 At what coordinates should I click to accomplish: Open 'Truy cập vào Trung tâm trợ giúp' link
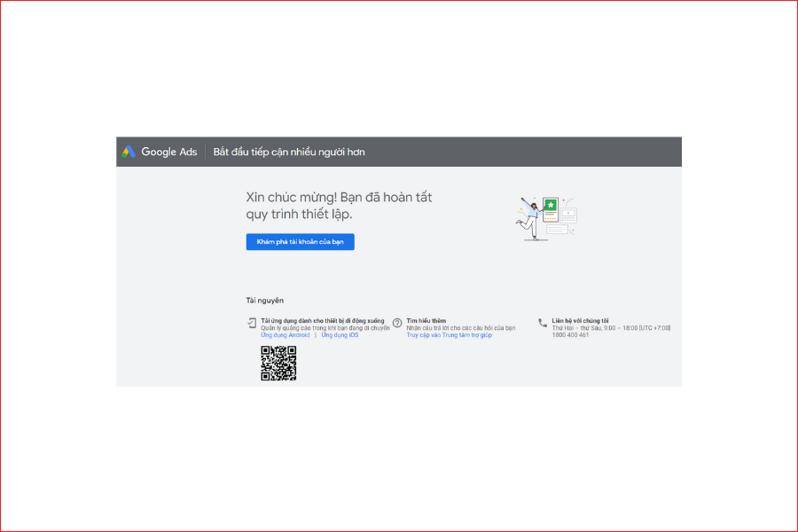[449, 335]
